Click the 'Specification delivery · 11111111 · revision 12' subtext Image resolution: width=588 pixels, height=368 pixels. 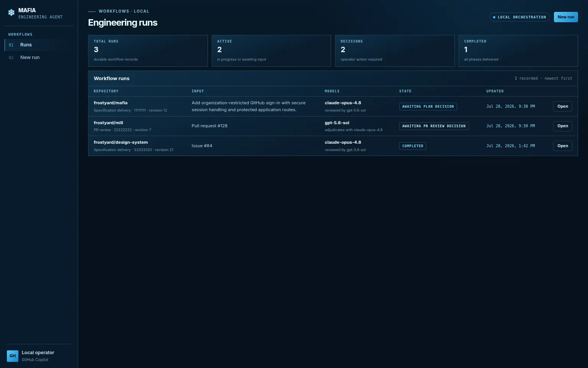130,110
